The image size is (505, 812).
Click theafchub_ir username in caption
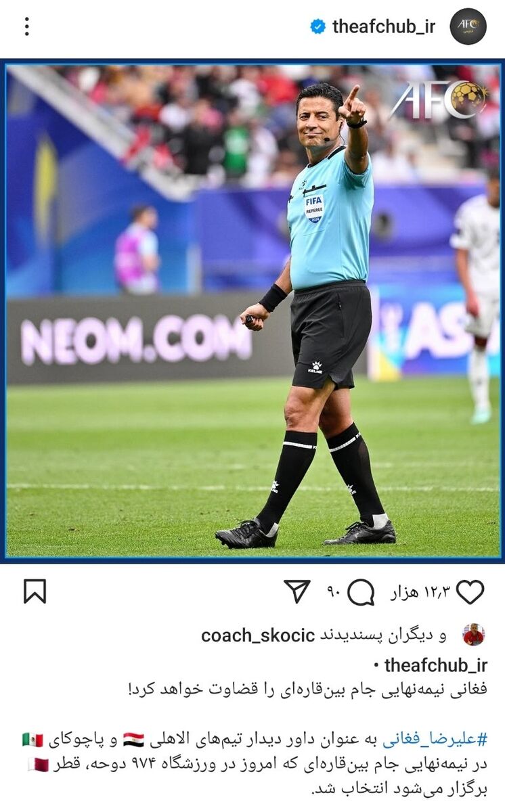(x=436, y=664)
